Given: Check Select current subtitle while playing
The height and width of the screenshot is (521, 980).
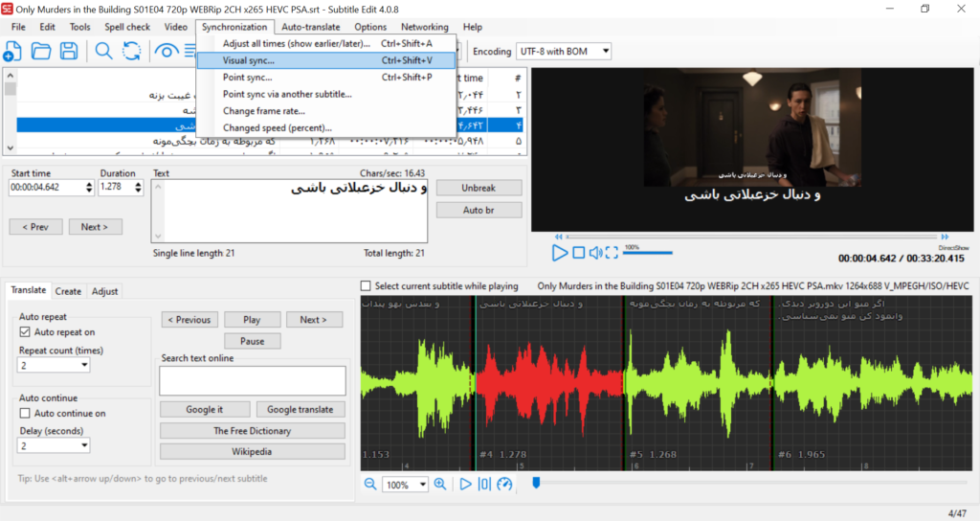Looking at the screenshot, I should 366,285.
